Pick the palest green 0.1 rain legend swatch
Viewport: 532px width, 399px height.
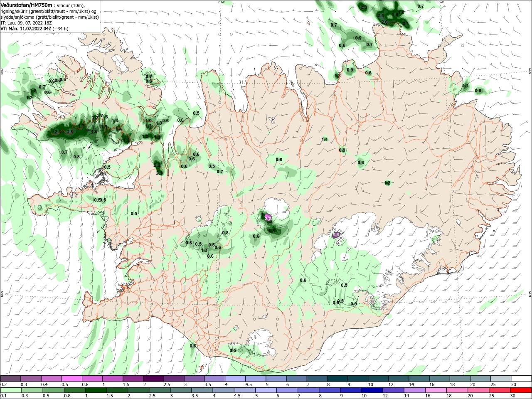click(x=10, y=390)
